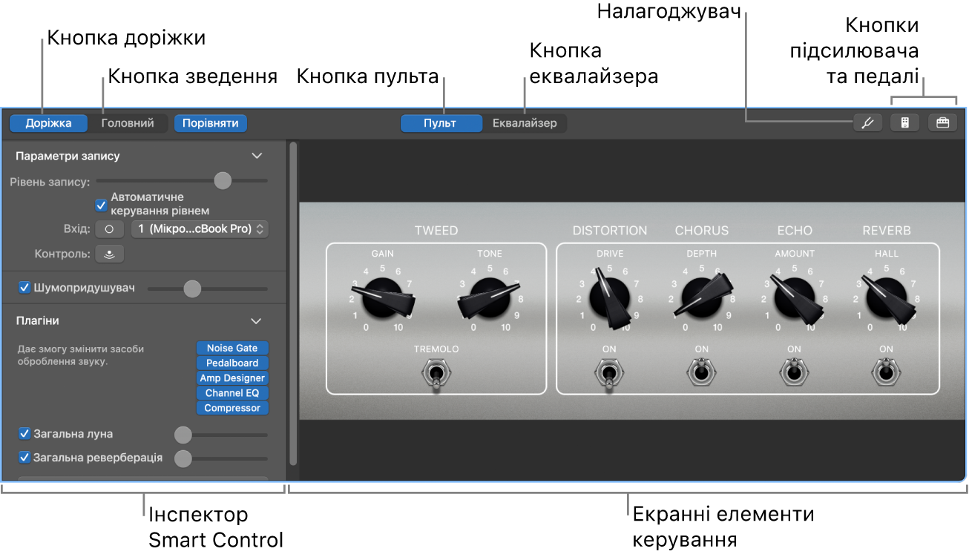Switch to the Пульт tab
The image size is (969, 560).
[x=441, y=123]
